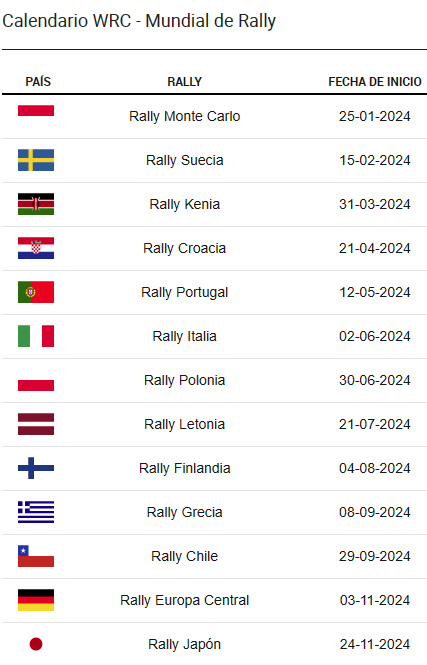427x665 pixels.
Task: Select the Kenya flag icon
Action: (36, 204)
